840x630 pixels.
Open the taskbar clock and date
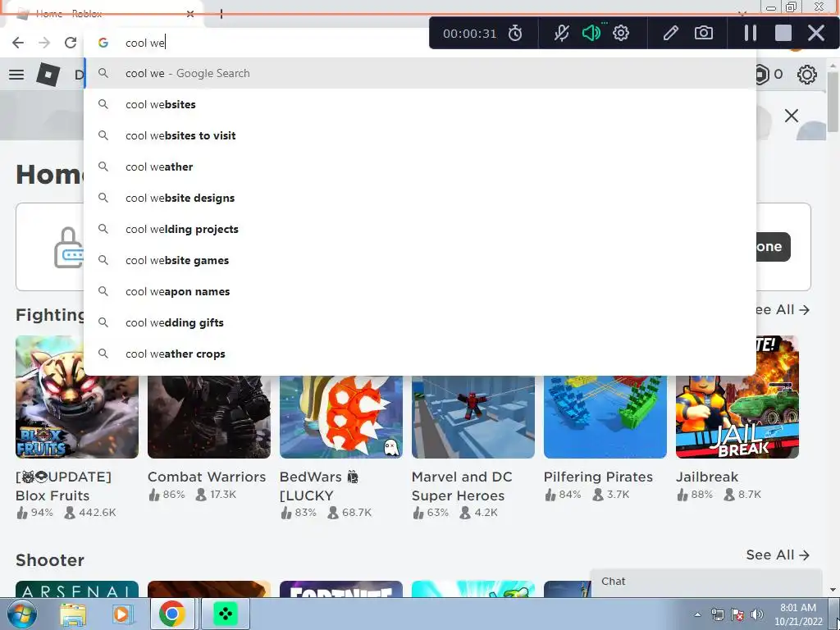click(x=798, y=614)
